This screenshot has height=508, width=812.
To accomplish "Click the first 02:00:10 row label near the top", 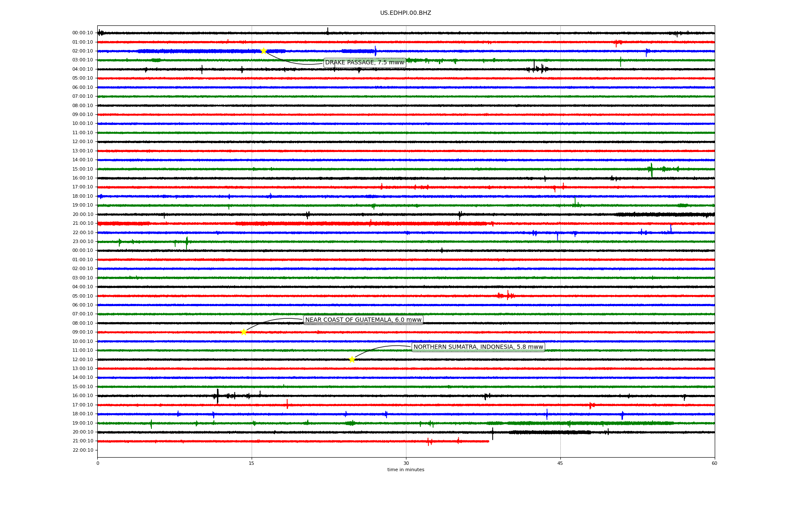I will click(x=82, y=51).
